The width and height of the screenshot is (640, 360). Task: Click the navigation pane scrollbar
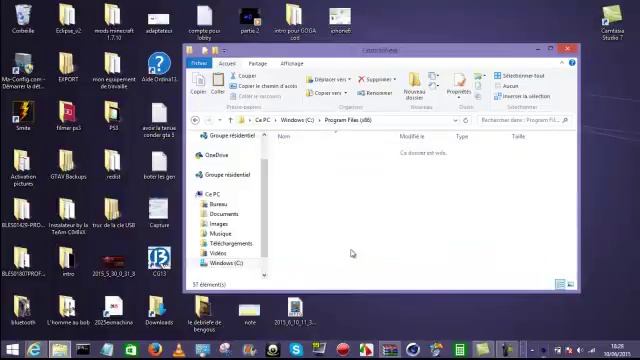point(264,207)
